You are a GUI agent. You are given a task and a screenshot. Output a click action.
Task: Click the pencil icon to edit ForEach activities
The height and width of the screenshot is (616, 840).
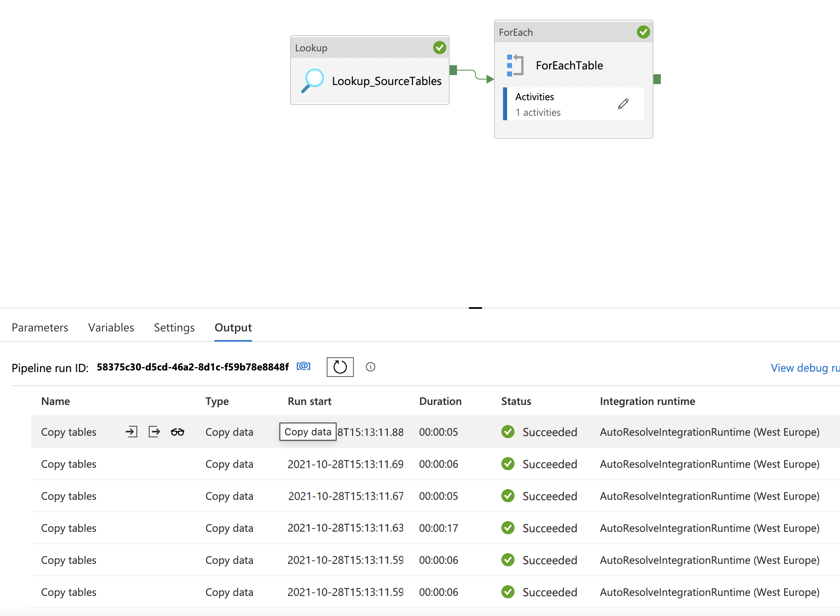pyautogui.click(x=623, y=104)
